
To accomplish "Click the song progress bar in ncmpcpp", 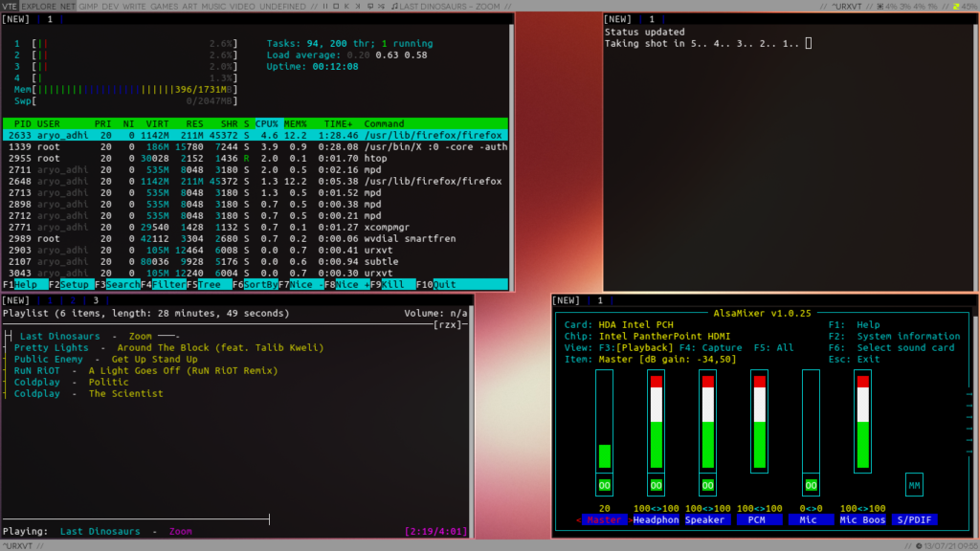I will click(136, 519).
